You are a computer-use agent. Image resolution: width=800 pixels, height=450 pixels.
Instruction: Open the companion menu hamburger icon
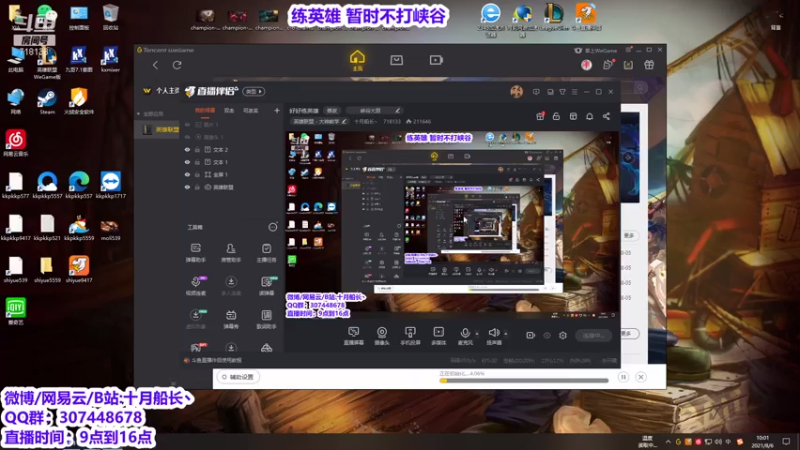click(574, 92)
